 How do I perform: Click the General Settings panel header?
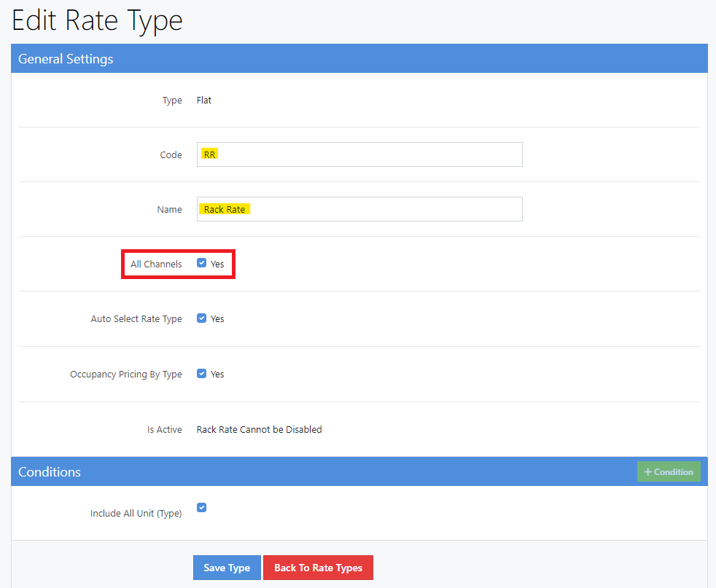(x=66, y=58)
